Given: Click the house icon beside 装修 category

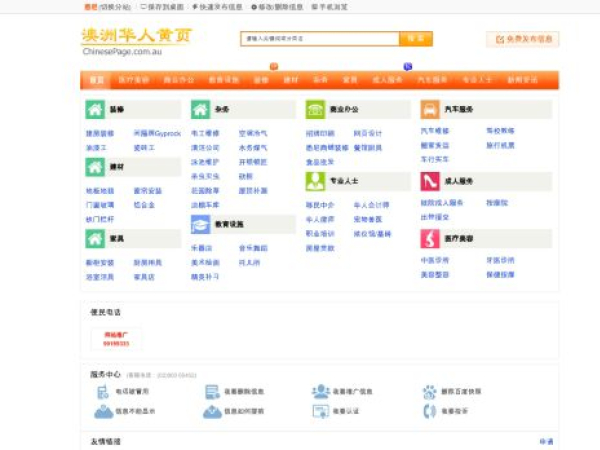Looking at the screenshot, I should click(95, 110).
